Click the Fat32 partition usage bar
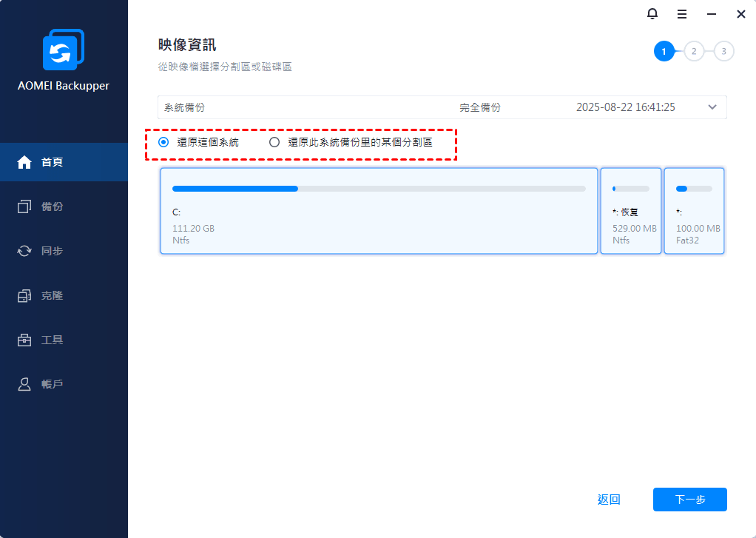 [694, 189]
